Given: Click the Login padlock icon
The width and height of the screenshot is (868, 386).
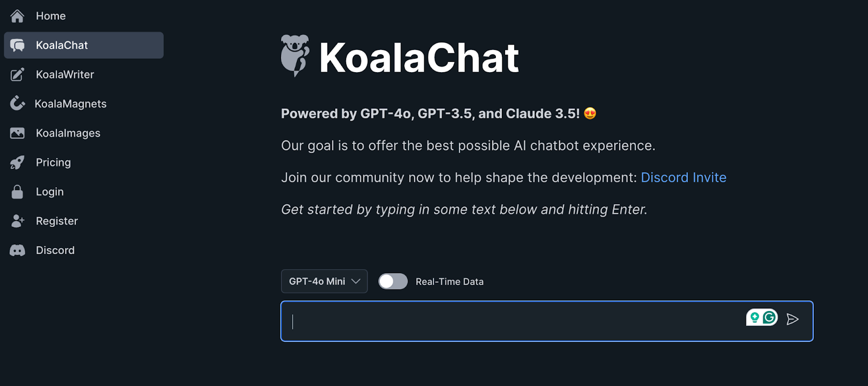Looking at the screenshot, I should tap(17, 192).
